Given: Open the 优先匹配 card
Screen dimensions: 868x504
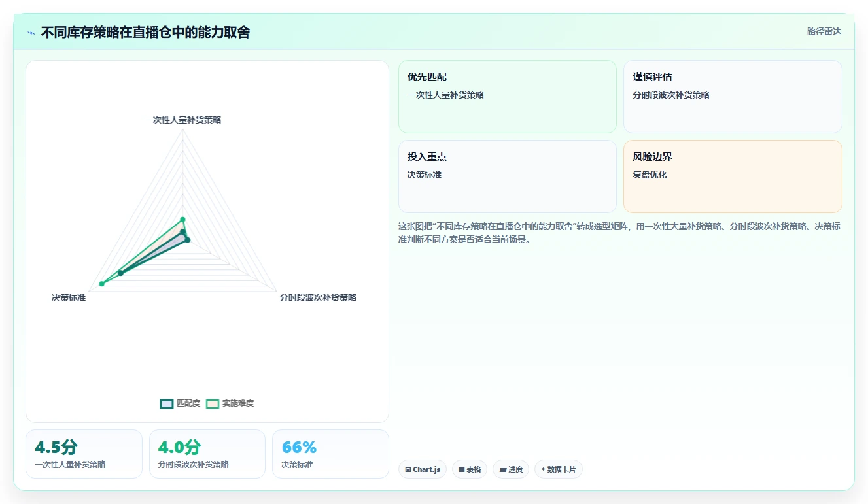Looking at the screenshot, I should [508, 97].
